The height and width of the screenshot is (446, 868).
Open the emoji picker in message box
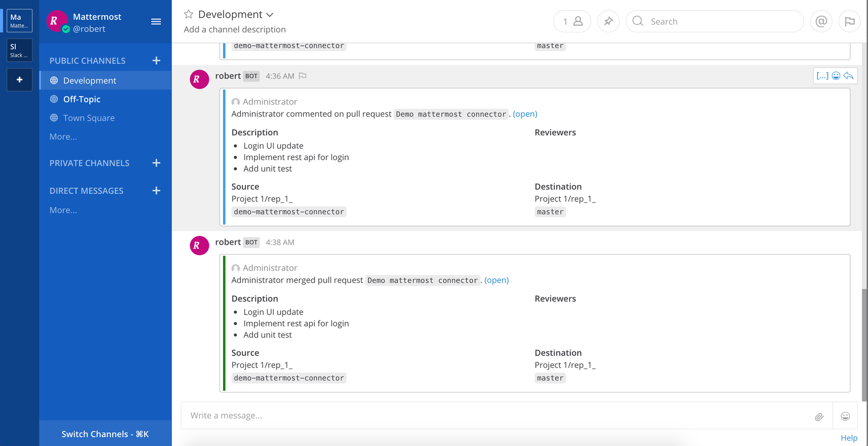tap(845, 416)
